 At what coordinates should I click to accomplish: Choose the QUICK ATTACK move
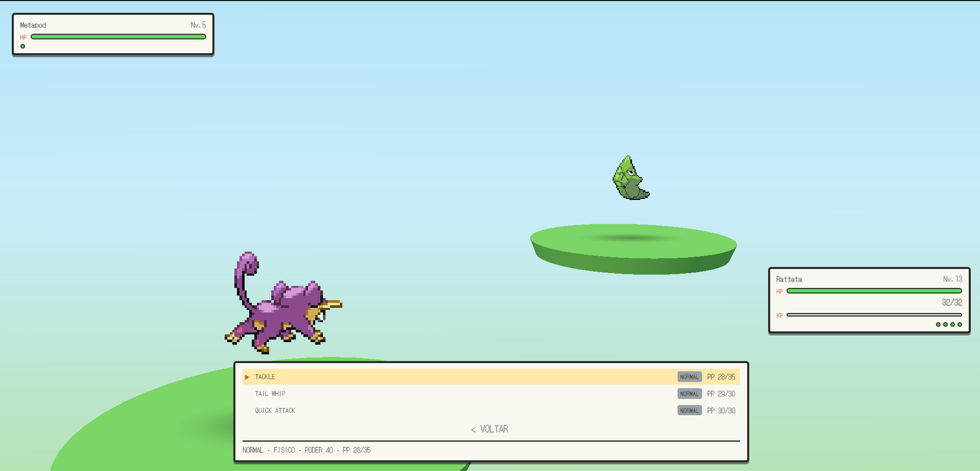click(x=491, y=411)
